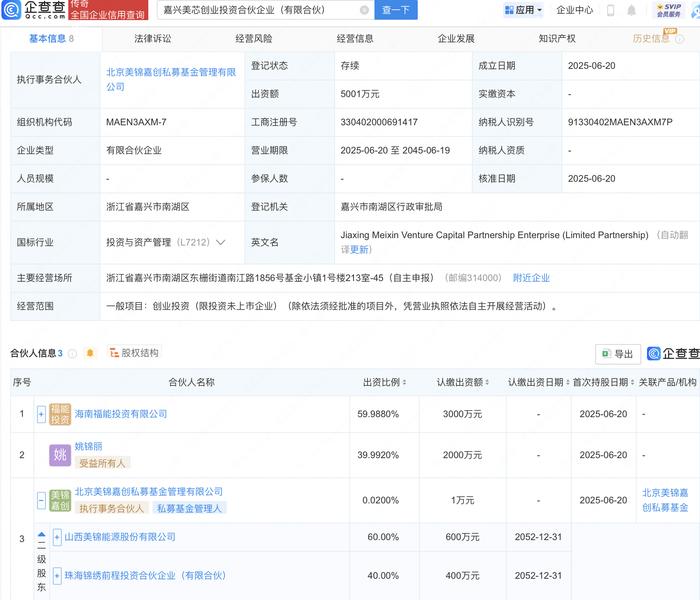
Task: Open related product 北京美锦嘉创私募基金 link
Action: (665, 500)
